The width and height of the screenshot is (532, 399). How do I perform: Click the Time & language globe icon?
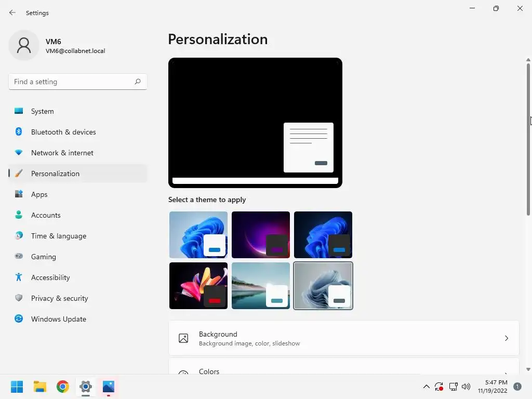click(x=19, y=235)
